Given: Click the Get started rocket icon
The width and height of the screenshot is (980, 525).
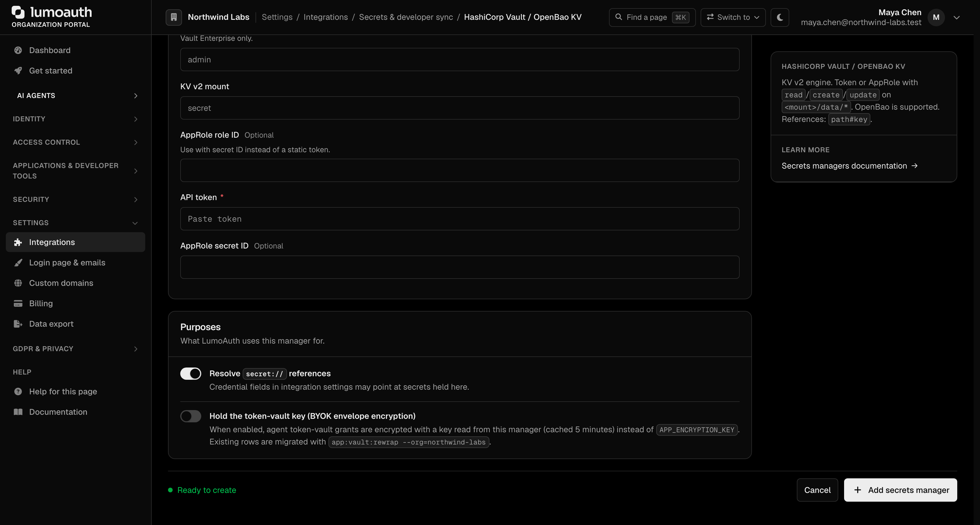Looking at the screenshot, I should click(x=18, y=71).
